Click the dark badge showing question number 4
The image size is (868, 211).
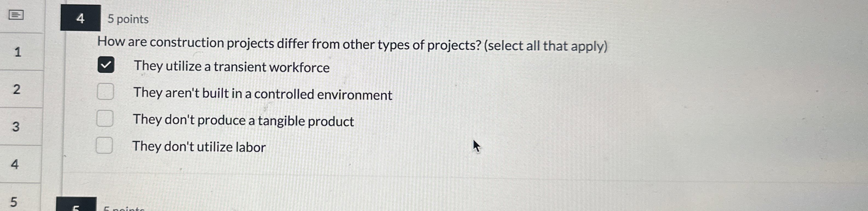click(x=80, y=19)
